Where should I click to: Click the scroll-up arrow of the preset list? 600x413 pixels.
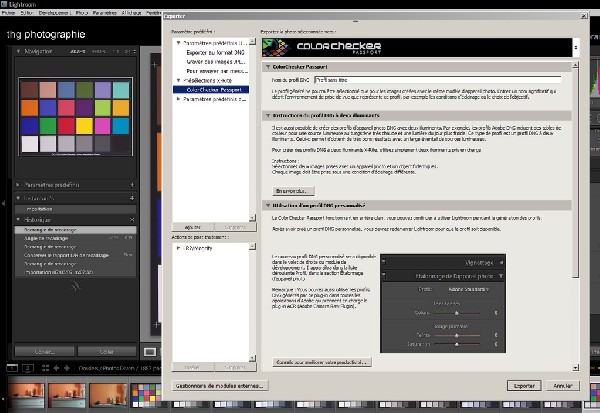coord(253,41)
